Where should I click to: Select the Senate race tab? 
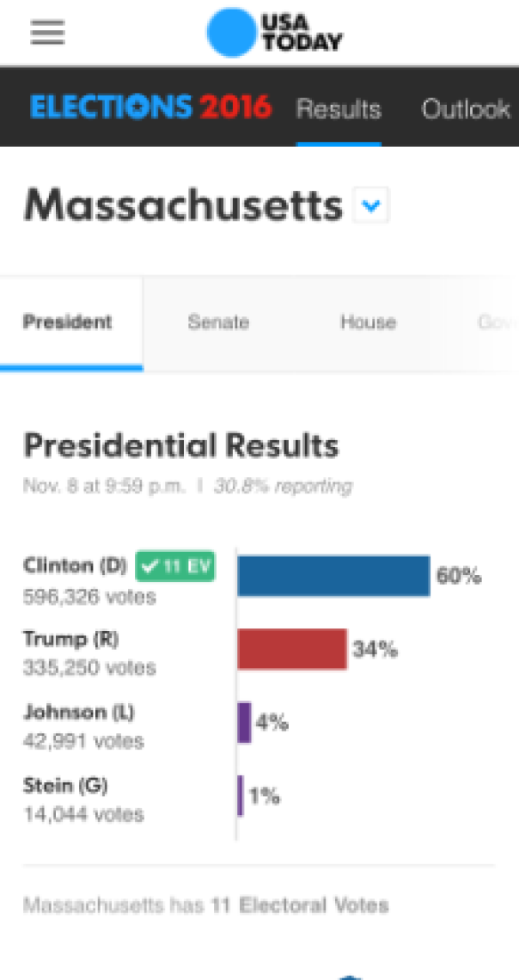(x=218, y=322)
